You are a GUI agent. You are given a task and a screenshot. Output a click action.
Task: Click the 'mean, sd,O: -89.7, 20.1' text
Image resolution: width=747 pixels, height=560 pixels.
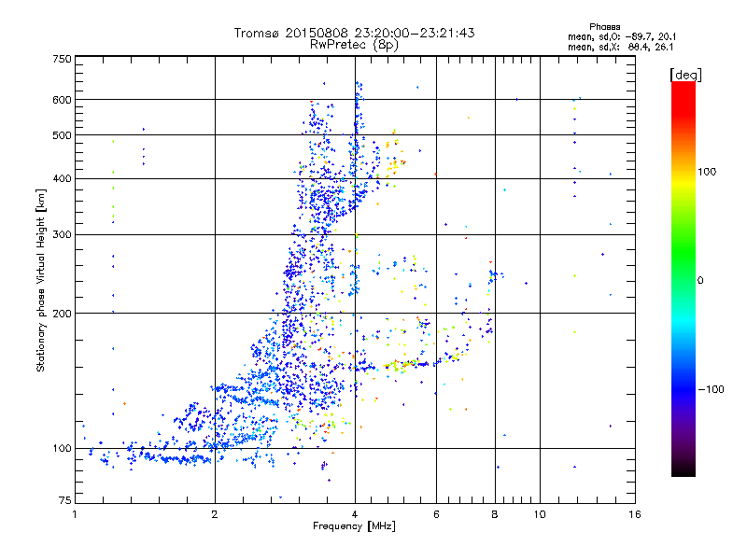point(622,36)
